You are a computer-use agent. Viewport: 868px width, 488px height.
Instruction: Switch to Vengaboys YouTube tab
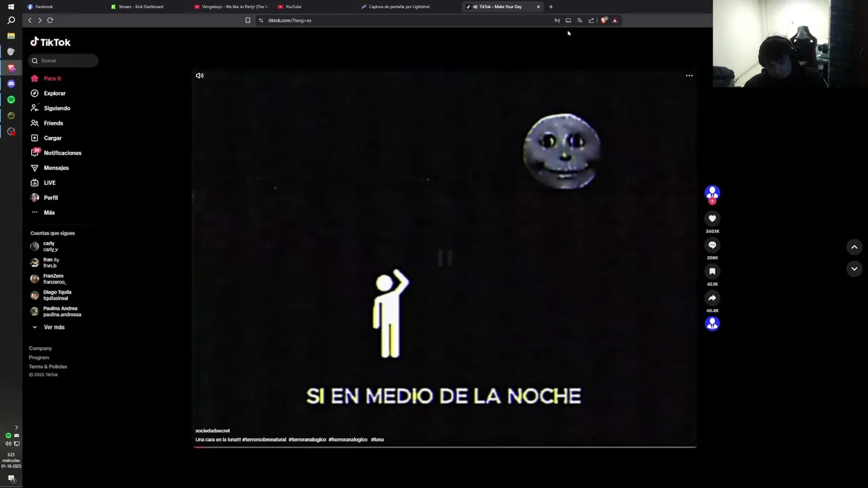coord(231,7)
